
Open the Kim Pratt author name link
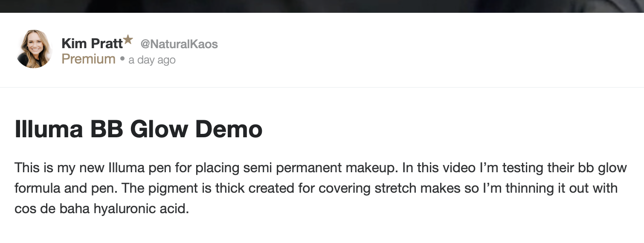click(x=92, y=43)
